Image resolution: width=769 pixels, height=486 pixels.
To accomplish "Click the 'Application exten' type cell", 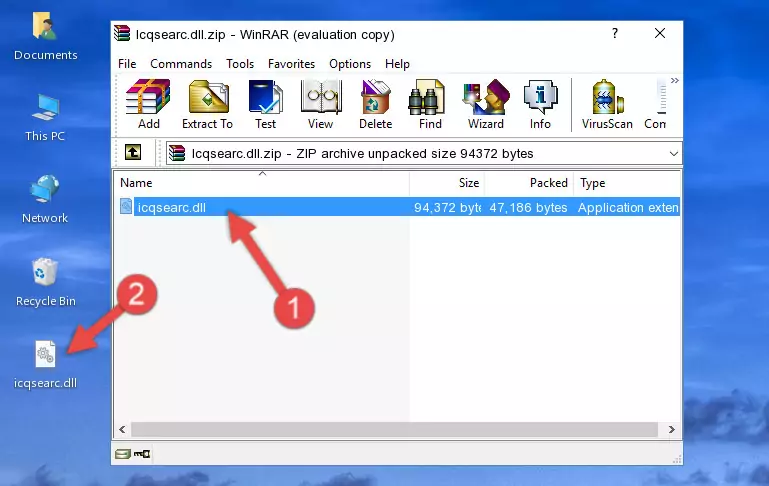I will [x=628, y=207].
